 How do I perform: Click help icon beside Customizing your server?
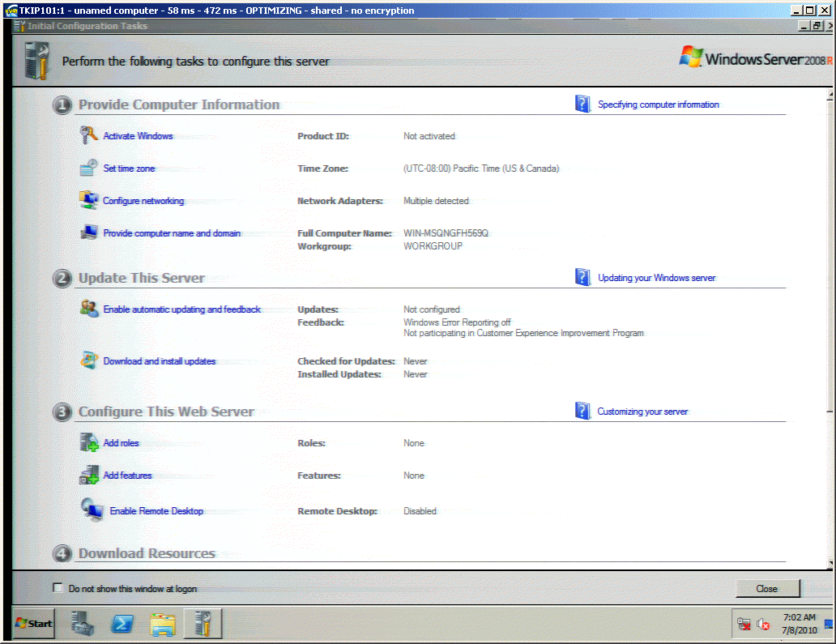coord(582,411)
